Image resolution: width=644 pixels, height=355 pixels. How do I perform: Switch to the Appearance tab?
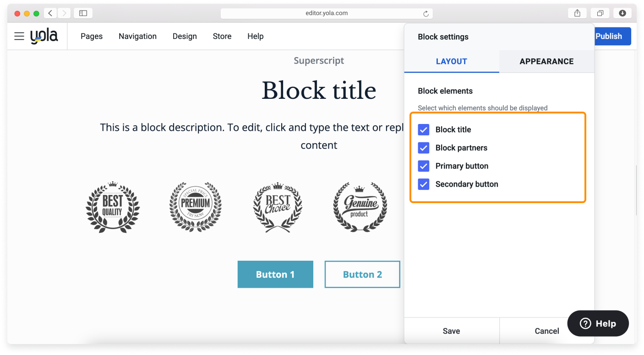(x=546, y=61)
